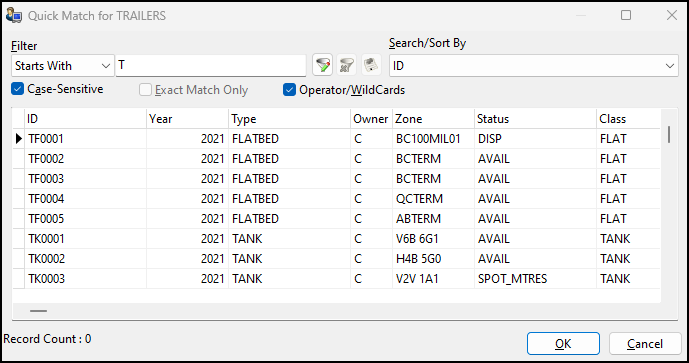
Task: Click the BCTERM zone cell in TF0003 row
Action: pyautogui.click(x=433, y=179)
